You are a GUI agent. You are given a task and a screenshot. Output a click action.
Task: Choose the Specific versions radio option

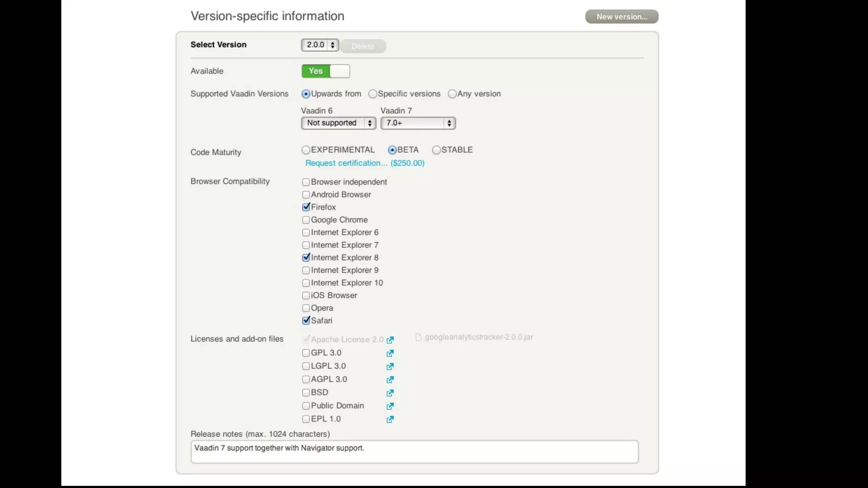[373, 94]
